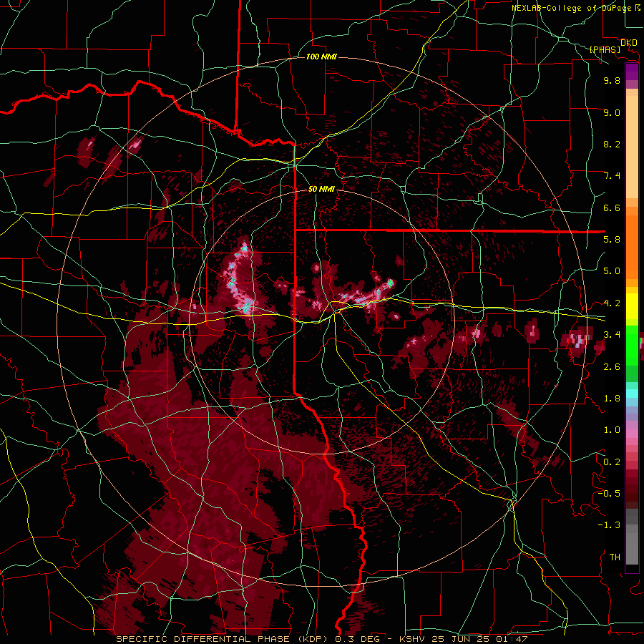Click the cyan band of the color scale
Viewport: 644px width, 644px height.
point(632,394)
